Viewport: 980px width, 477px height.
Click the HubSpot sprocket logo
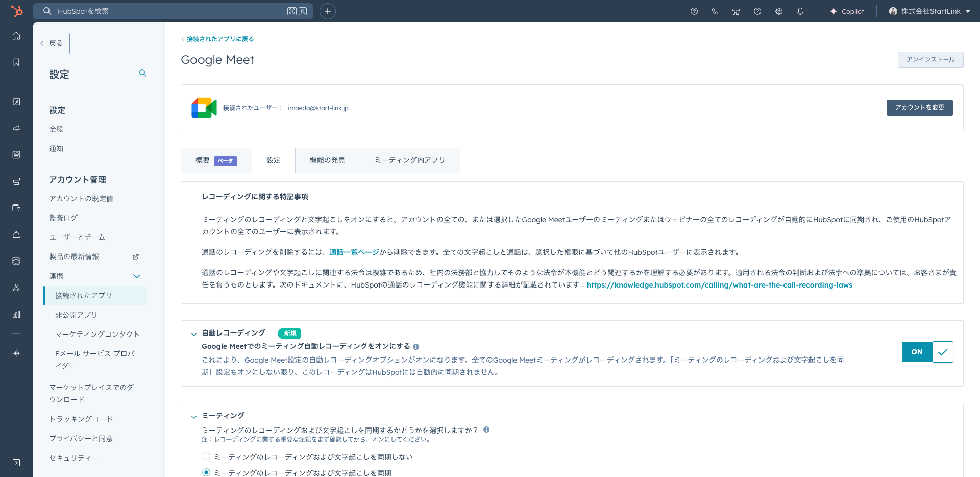point(17,11)
